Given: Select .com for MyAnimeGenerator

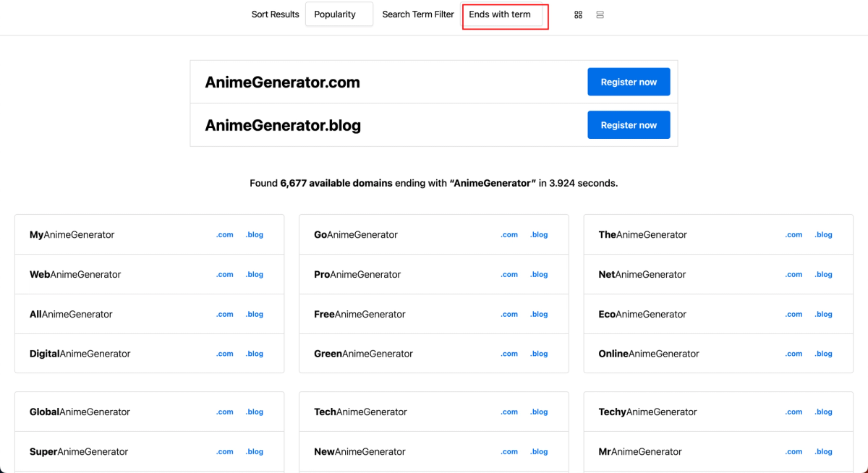Looking at the screenshot, I should (x=225, y=235).
